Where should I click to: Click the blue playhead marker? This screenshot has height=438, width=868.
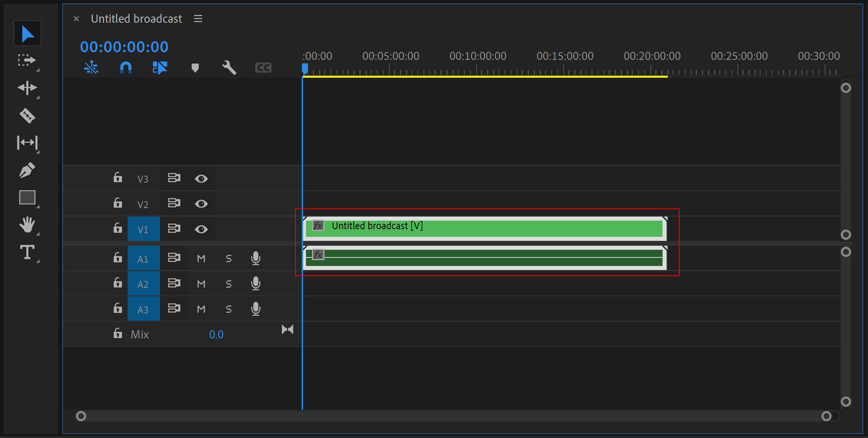pyautogui.click(x=305, y=68)
